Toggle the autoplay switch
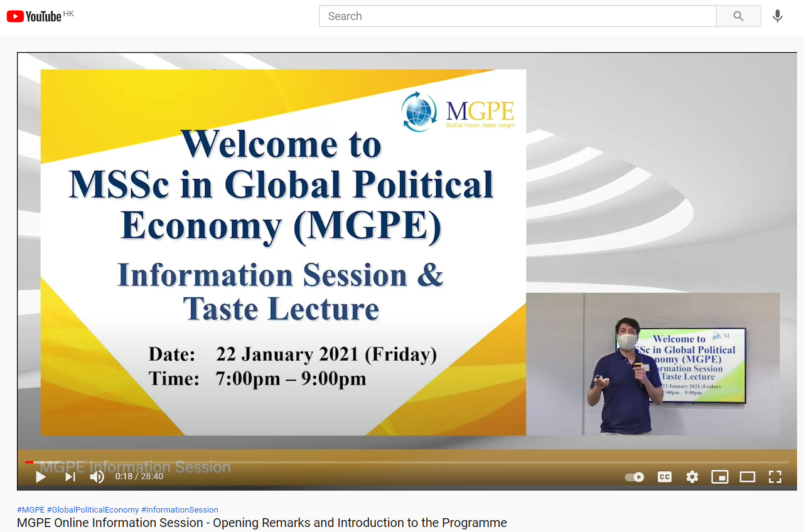Viewport: 804px width, 532px height. tap(635, 477)
